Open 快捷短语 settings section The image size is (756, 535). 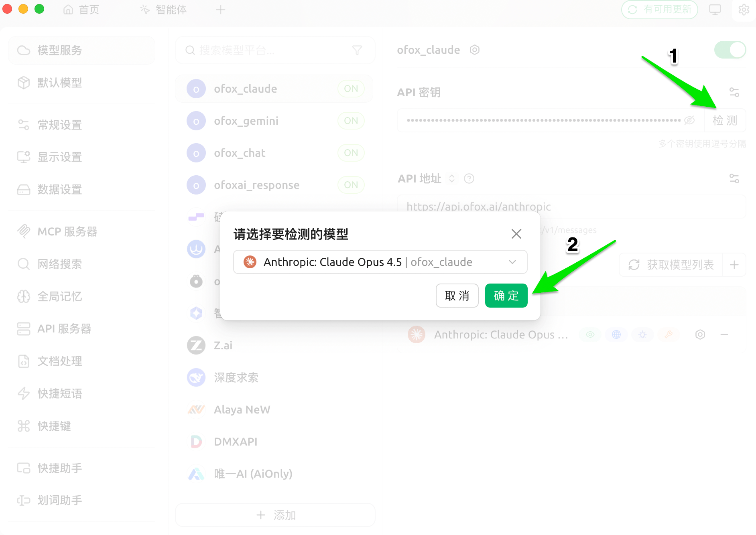coord(81,393)
